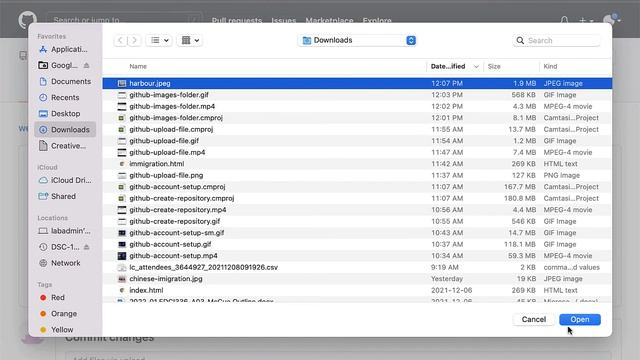Select the Red tag
Image resolution: width=640 pixels, height=360 pixels.
65,298
